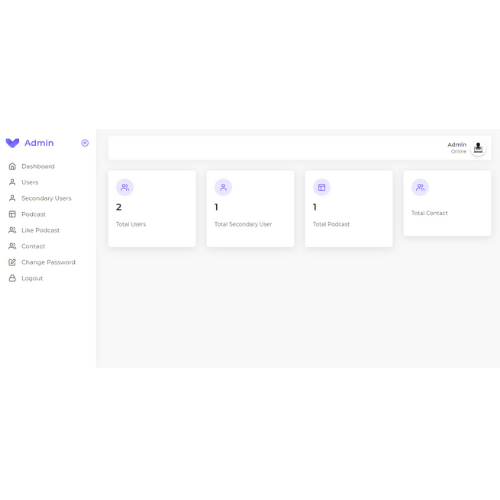Toggle the sidebar collapse circle icon
Image resolution: width=500 pixels, height=500 pixels.
pos(85,143)
